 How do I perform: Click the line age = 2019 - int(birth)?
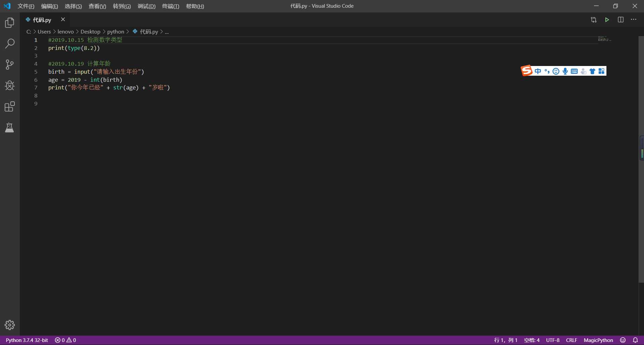(x=85, y=80)
